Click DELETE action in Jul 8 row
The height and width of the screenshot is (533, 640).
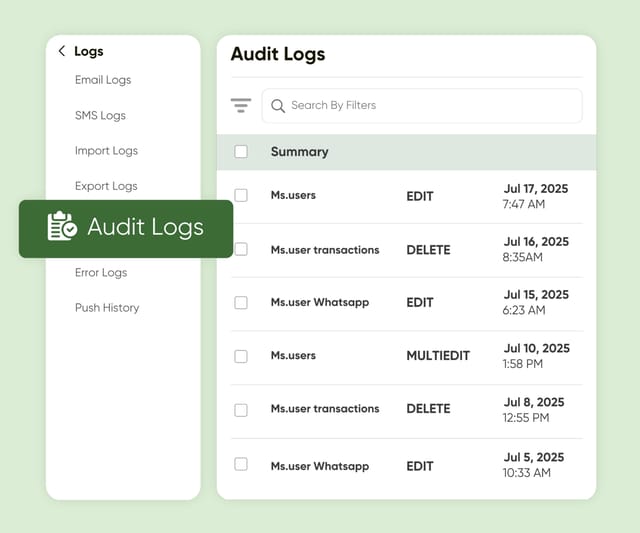pyautogui.click(x=428, y=409)
